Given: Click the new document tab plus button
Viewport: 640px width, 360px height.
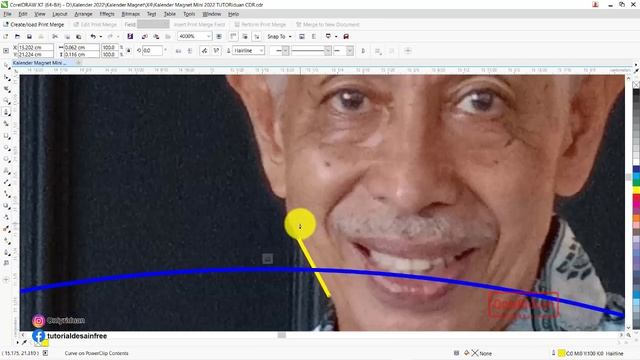Looking at the screenshot, I should point(78,63).
